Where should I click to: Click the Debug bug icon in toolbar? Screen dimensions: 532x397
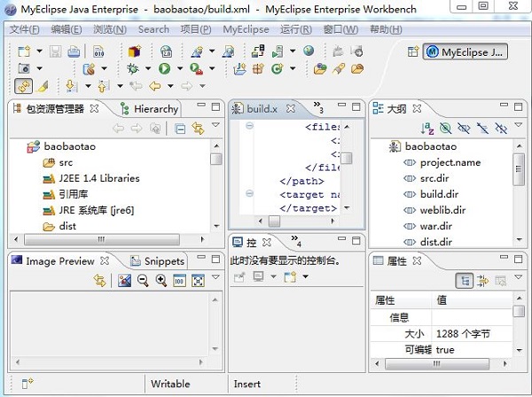tap(133, 68)
